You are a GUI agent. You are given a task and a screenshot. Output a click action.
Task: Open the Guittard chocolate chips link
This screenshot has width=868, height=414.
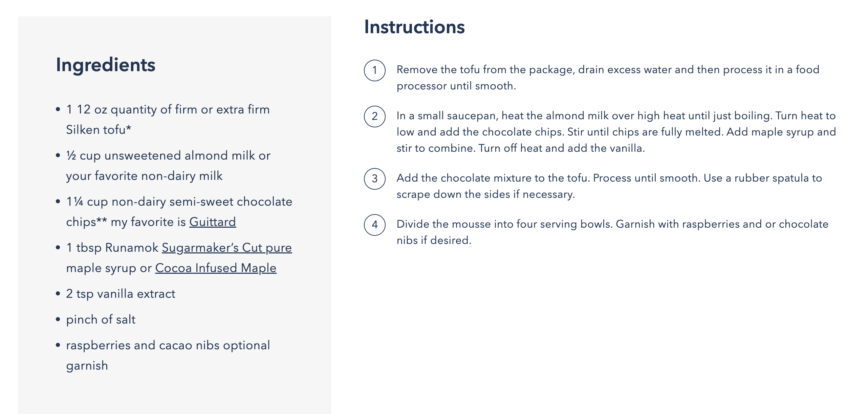pyautogui.click(x=212, y=222)
